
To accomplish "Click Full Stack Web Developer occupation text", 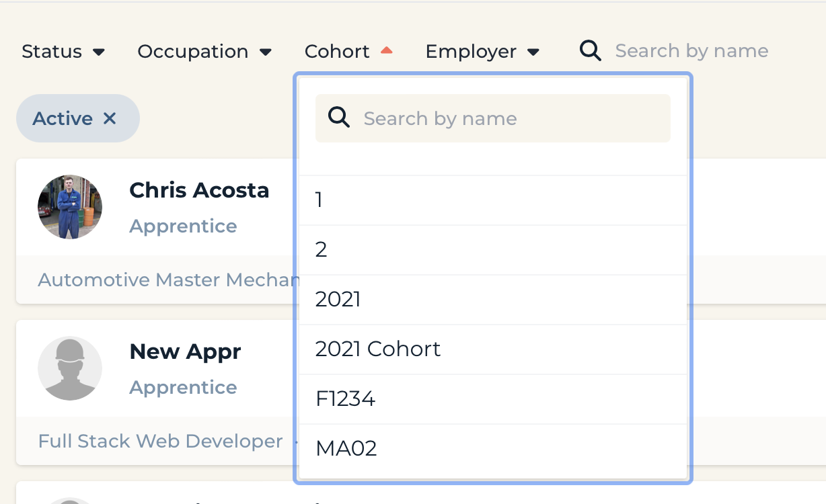I will 160,441.
